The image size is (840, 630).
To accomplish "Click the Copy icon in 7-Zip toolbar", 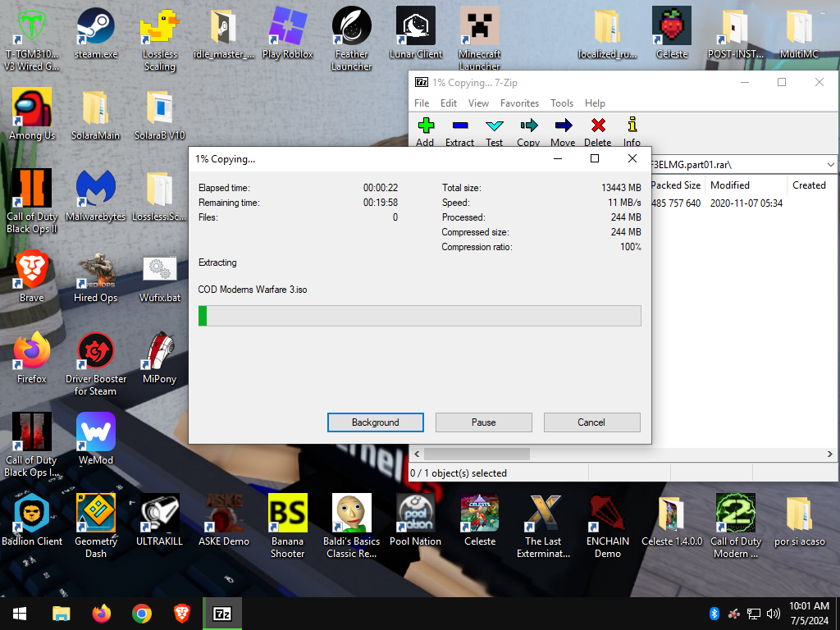I will (x=529, y=126).
